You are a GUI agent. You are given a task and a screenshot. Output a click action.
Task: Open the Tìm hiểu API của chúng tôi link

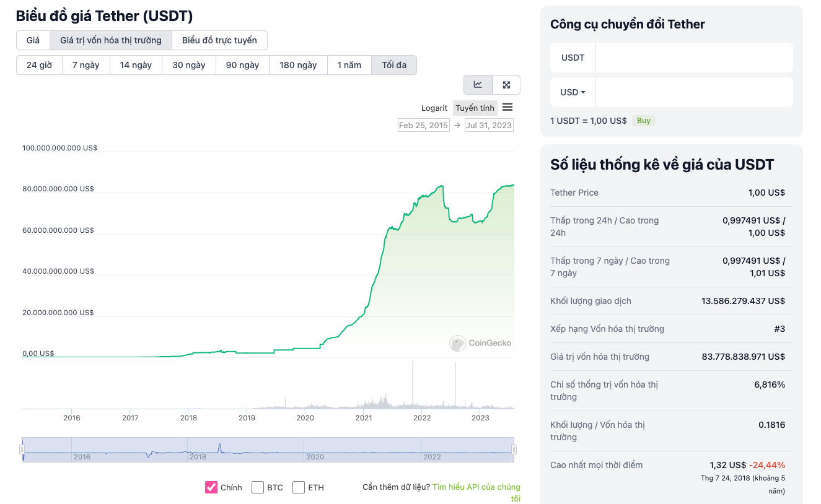[476, 493]
